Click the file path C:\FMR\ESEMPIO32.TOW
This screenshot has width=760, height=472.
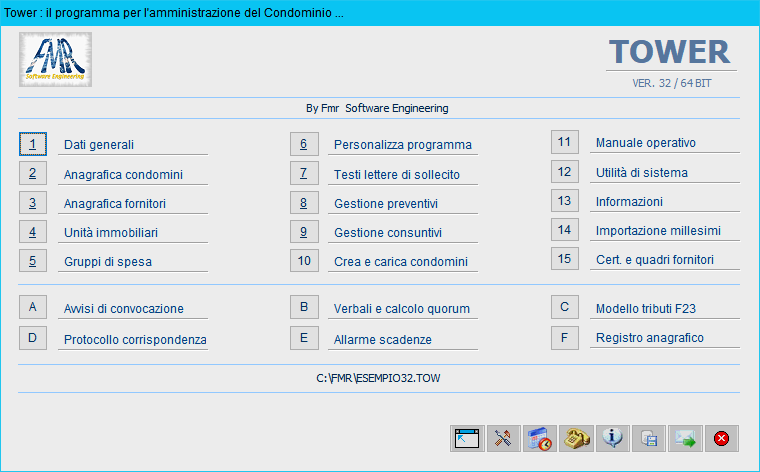point(378,378)
